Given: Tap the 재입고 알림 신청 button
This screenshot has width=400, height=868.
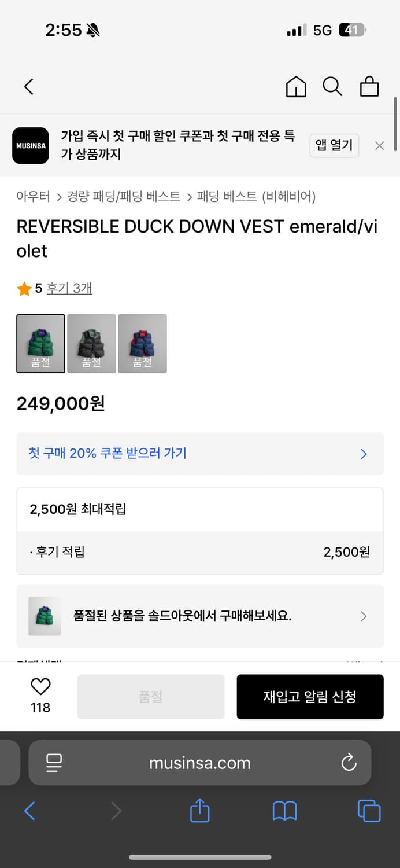Looking at the screenshot, I should tap(310, 696).
